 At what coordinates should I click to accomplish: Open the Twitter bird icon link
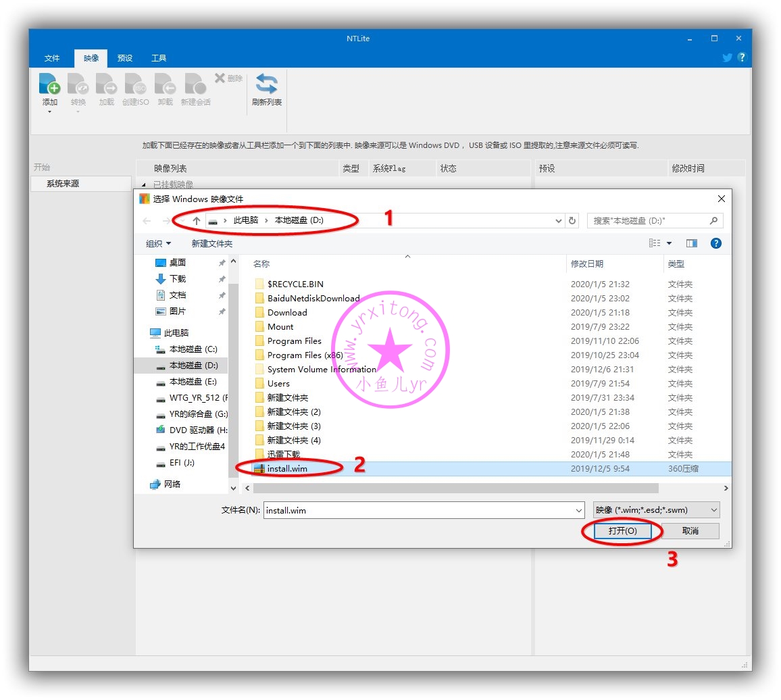(727, 57)
